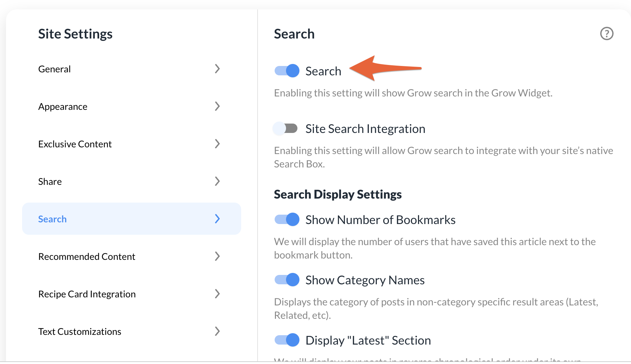Expand Text Customizations chevron
Viewport: 631px width, 364px height.
(x=217, y=332)
